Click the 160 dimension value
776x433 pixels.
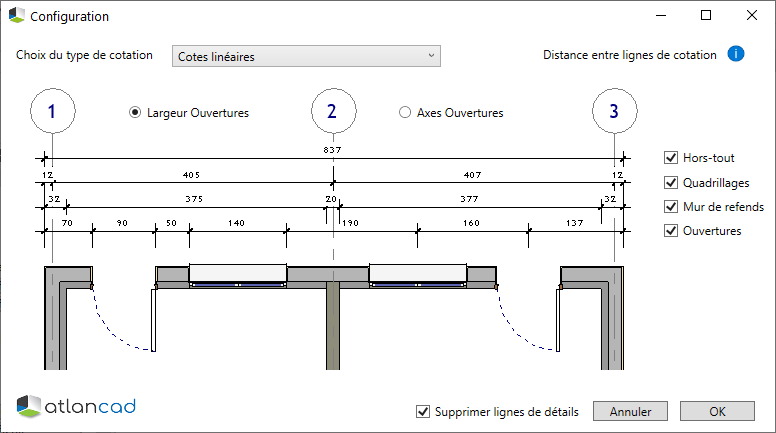[472, 223]
